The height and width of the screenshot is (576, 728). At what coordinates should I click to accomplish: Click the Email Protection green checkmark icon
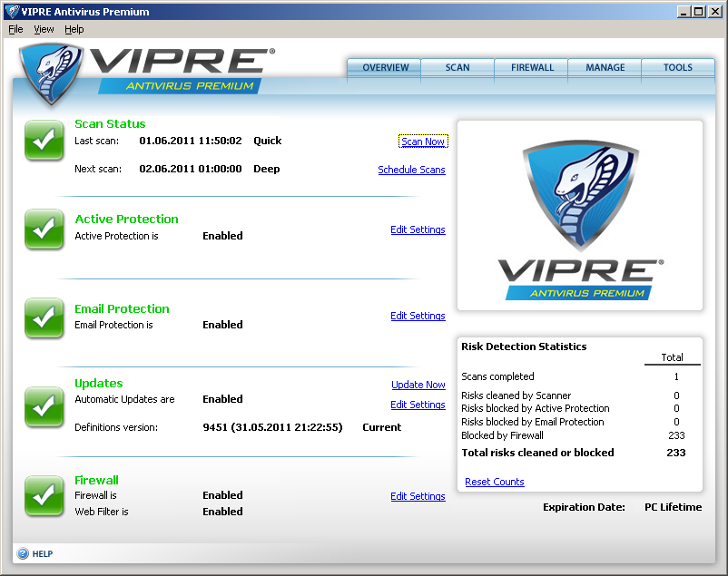44,317
